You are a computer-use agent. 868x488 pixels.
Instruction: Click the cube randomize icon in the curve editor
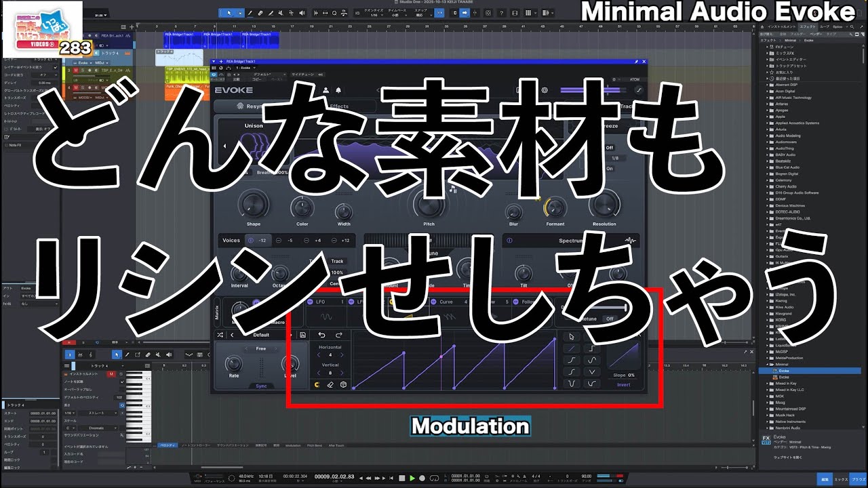343,385
